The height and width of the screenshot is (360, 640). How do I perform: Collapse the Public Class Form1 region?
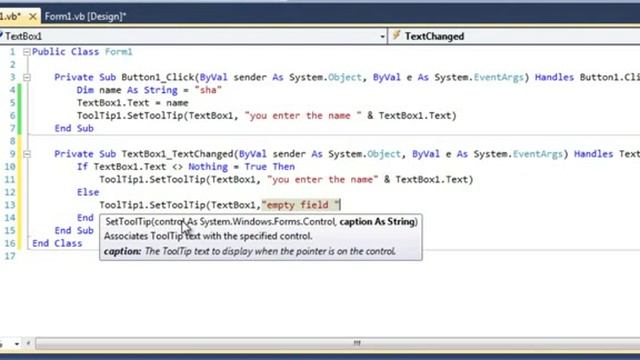pyautogui.click(x=27, y=52)
